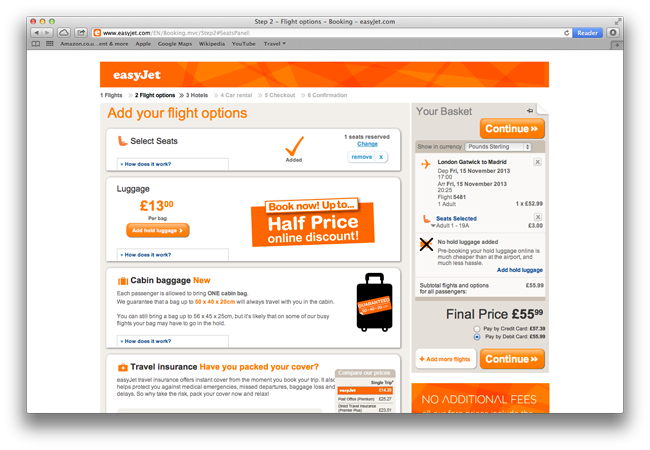The image size is (650, 450).
Task: Reload page with refresh icon
Action: [566, 33]
